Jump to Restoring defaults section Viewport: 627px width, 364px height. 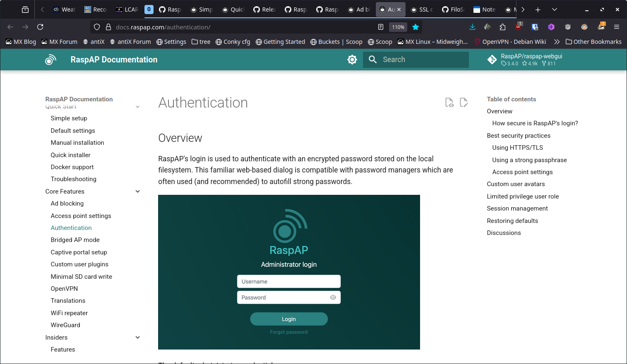[x=512, y=221]
